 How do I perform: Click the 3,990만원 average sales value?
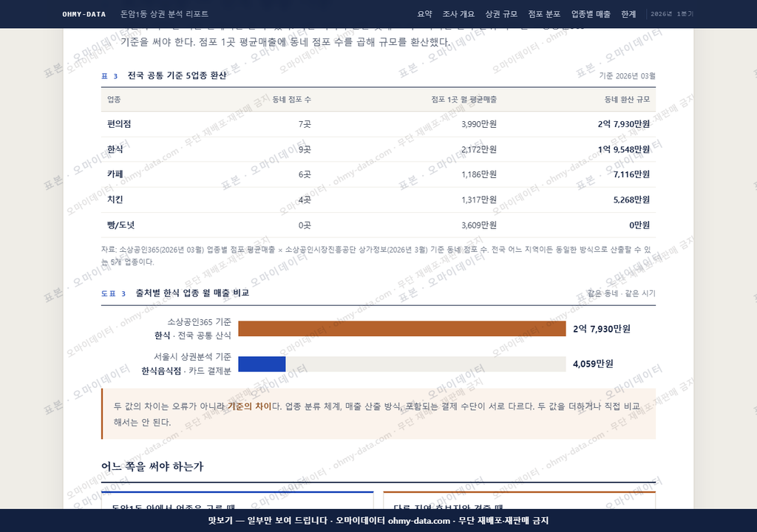479,124
